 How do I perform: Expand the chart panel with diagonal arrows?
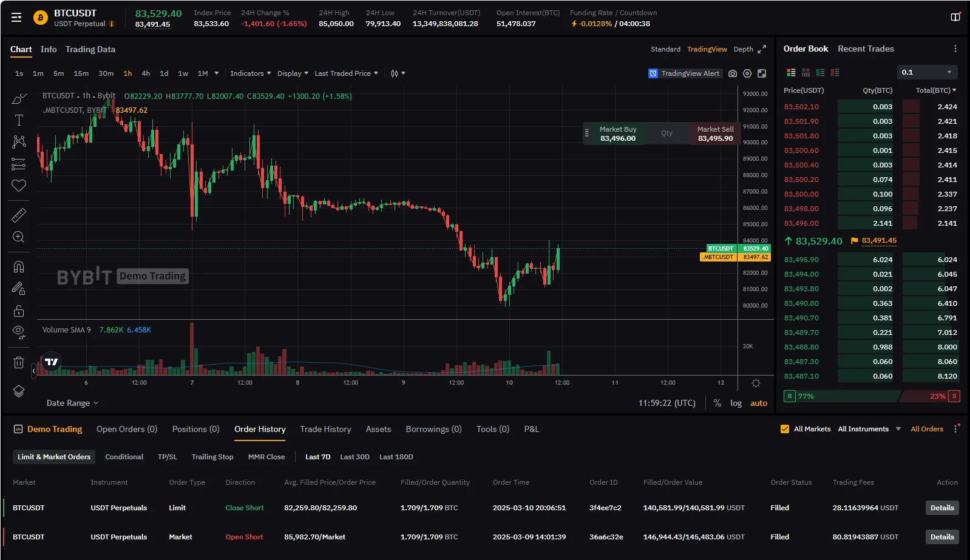pyautogui.click(x=762, y=49)
